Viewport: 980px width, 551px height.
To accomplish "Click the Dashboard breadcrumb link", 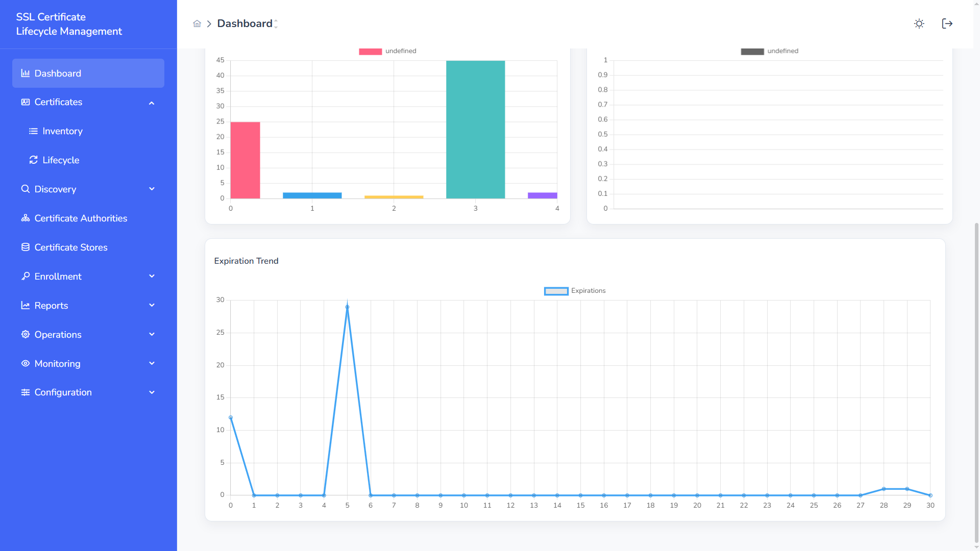I will click(x=245, y=23).
